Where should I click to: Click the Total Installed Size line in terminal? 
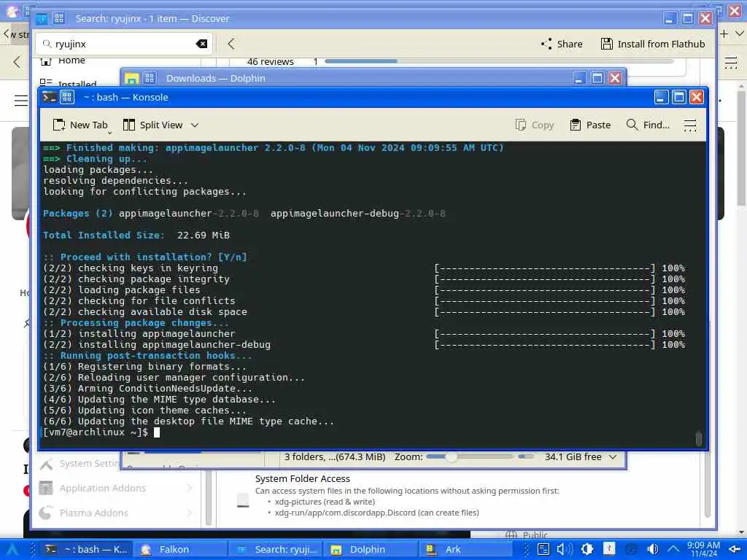click(136, 236)
